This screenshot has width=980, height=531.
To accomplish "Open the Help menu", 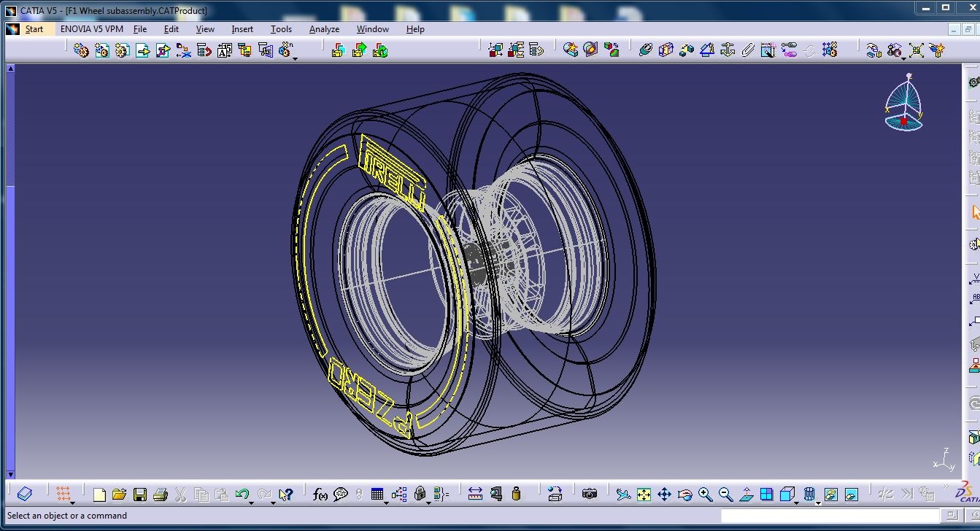I will [x=415, y=29].
